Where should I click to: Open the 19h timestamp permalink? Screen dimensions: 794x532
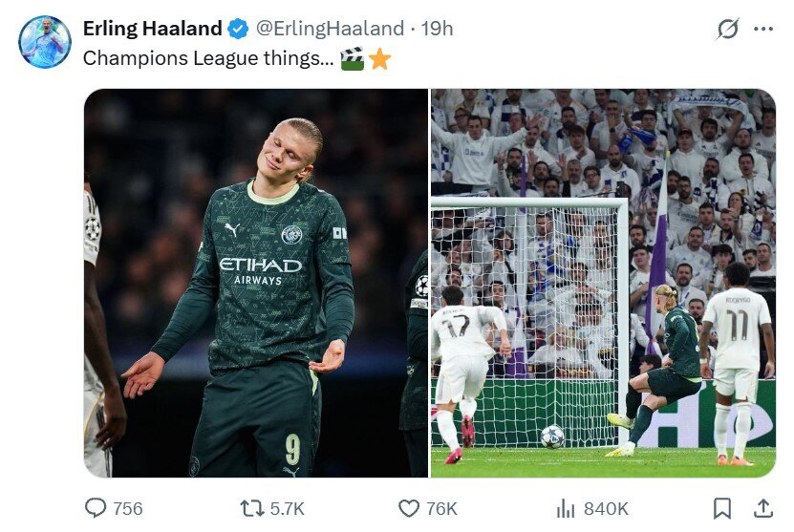point(437,29)
